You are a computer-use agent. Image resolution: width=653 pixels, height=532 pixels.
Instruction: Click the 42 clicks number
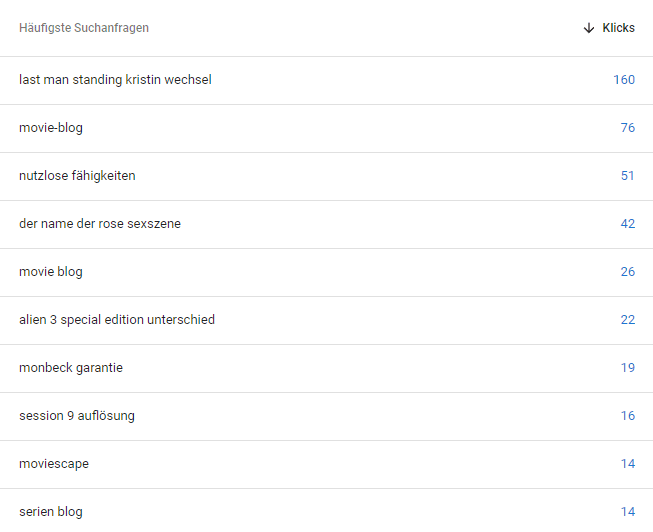pos(627,224)
